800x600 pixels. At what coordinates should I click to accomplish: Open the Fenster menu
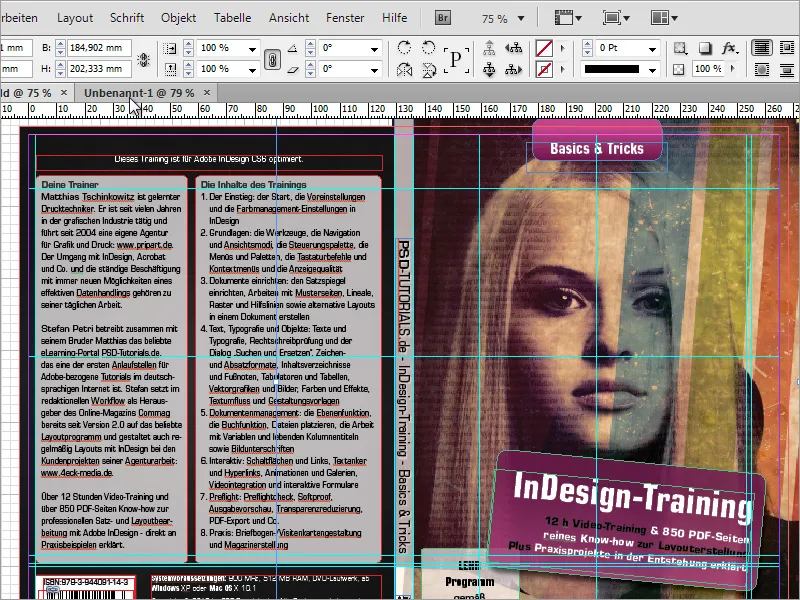345,18
